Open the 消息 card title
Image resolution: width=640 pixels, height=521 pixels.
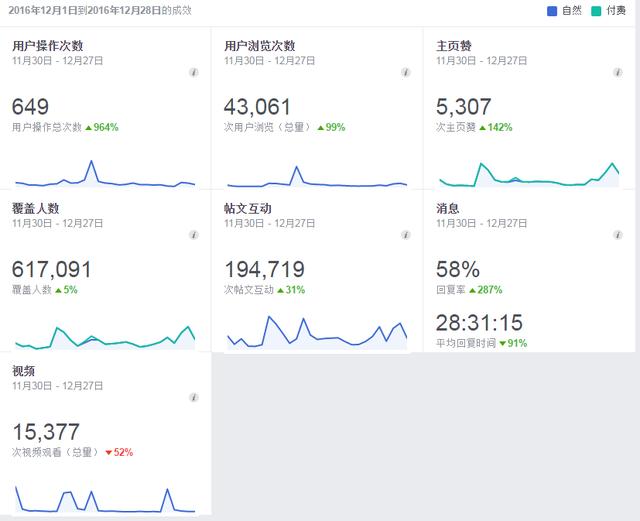pos(448,208)
